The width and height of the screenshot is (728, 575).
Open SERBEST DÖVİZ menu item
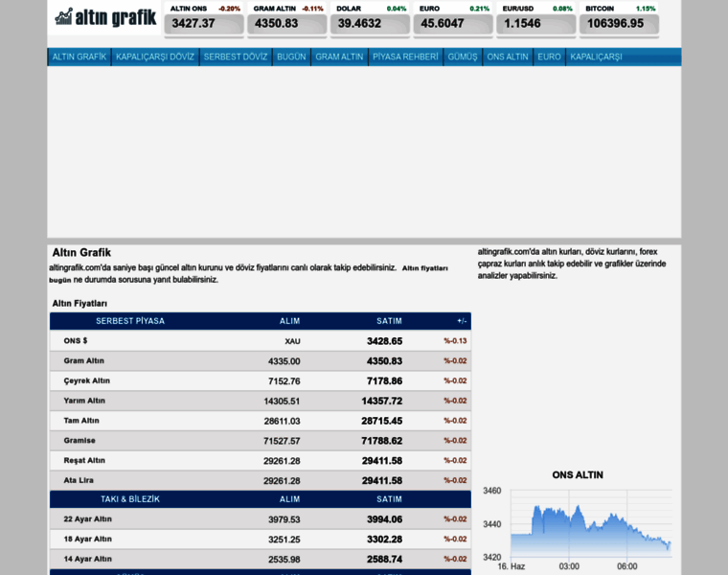(x=236, y=57)
